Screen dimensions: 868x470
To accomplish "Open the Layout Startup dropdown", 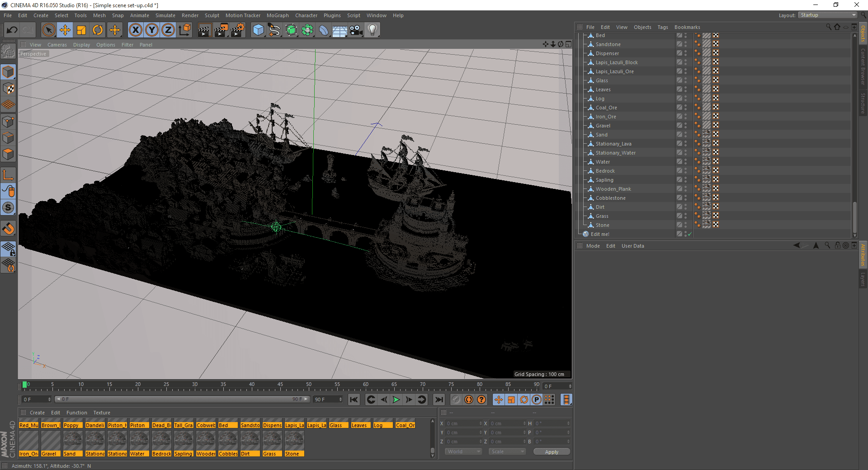I will pyautogui.click(x=828, y=15).
